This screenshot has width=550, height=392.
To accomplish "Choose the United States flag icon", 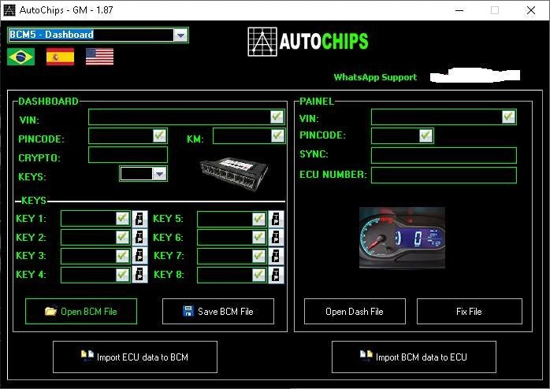I will tap(99, 57).
